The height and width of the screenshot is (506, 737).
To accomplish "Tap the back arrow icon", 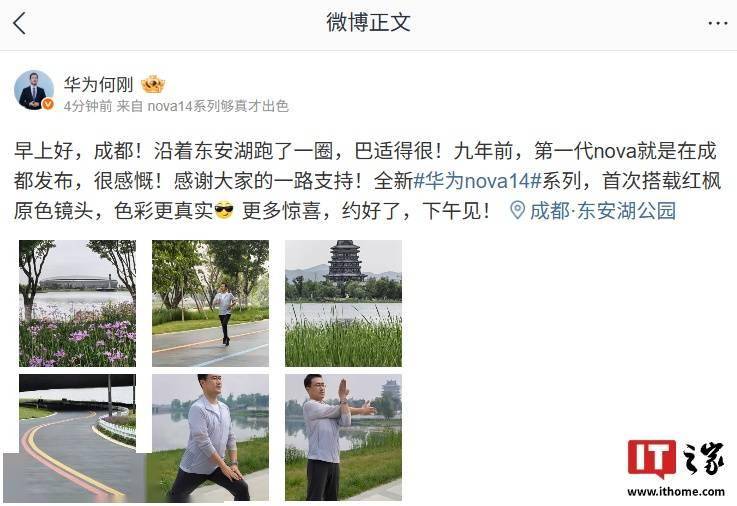I will pyautogui.click(x=19, y=23).
